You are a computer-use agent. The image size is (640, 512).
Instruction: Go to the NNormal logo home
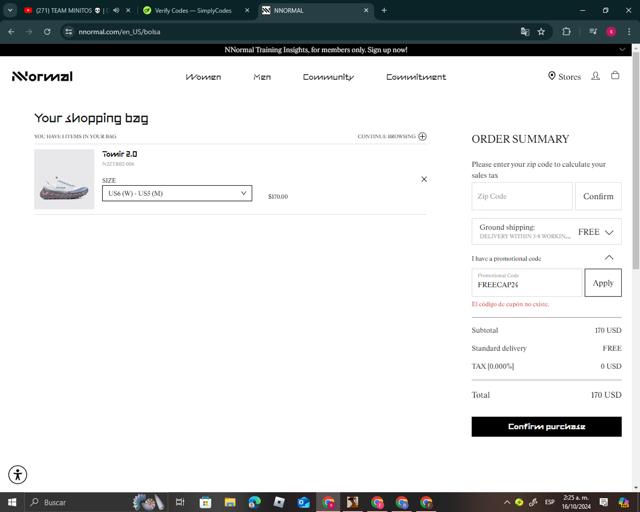click(x=42, y=76)
